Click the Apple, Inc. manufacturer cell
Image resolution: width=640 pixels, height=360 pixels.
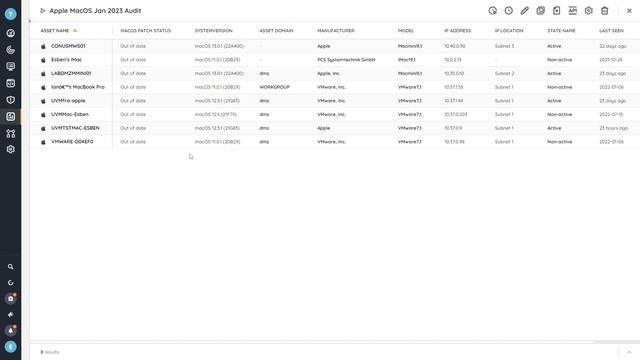[x=329, y=73]
